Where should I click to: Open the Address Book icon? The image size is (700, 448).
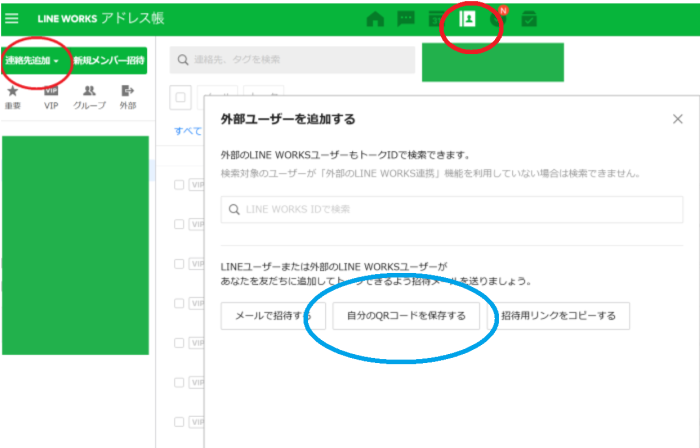pyautogui.click(x=467, y=19)
